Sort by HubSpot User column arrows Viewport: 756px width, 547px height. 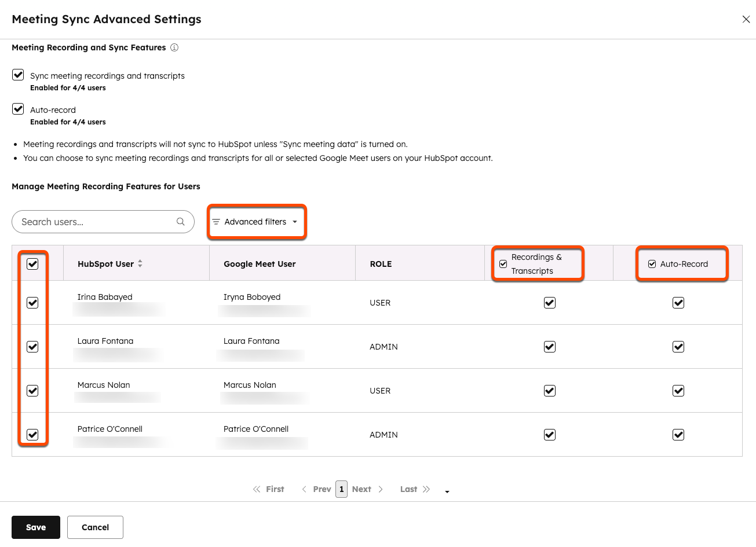[140, 264]
